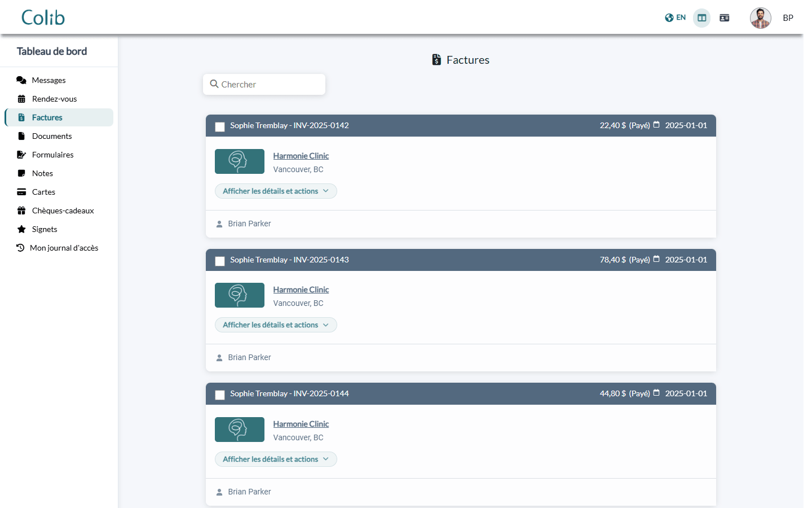The width and height of the screenshot is (812, 508).
Task: Click the Sophie Tremblay - INV-2025-0144 title
Action: click(289, 393)
